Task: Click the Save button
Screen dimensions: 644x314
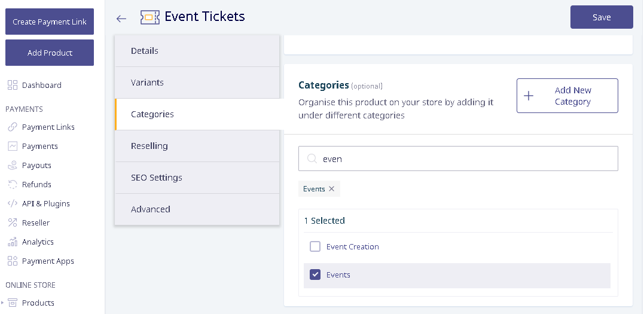Action: coord(602,17)
